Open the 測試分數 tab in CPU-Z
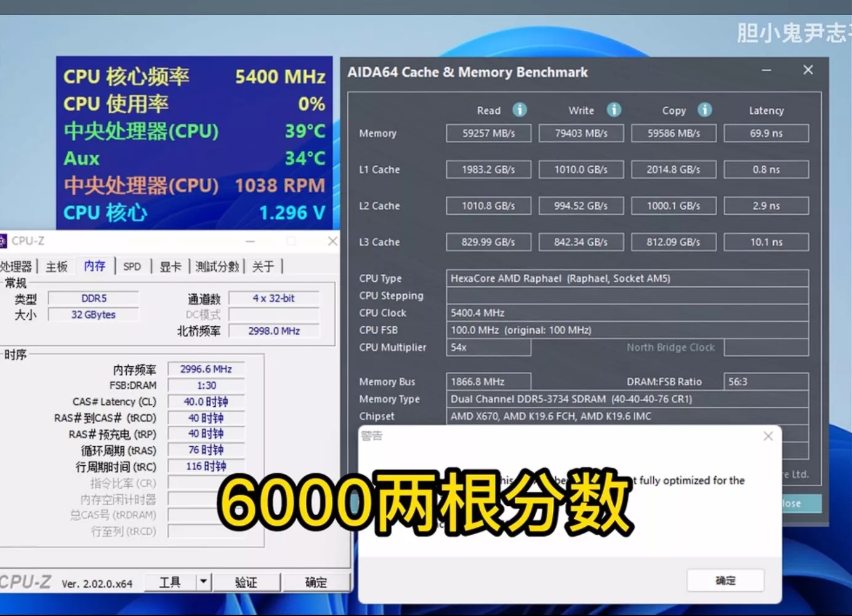Viewport: 852px width, 616px height. (217, 266)
